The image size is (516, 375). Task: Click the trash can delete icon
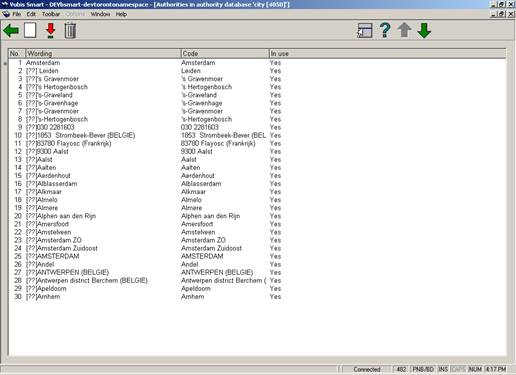(70, 31)
